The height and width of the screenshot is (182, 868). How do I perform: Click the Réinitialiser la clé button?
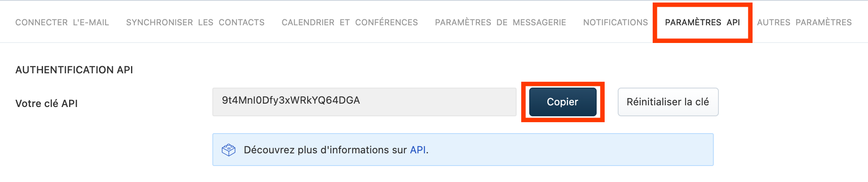[x=668, y=102]
